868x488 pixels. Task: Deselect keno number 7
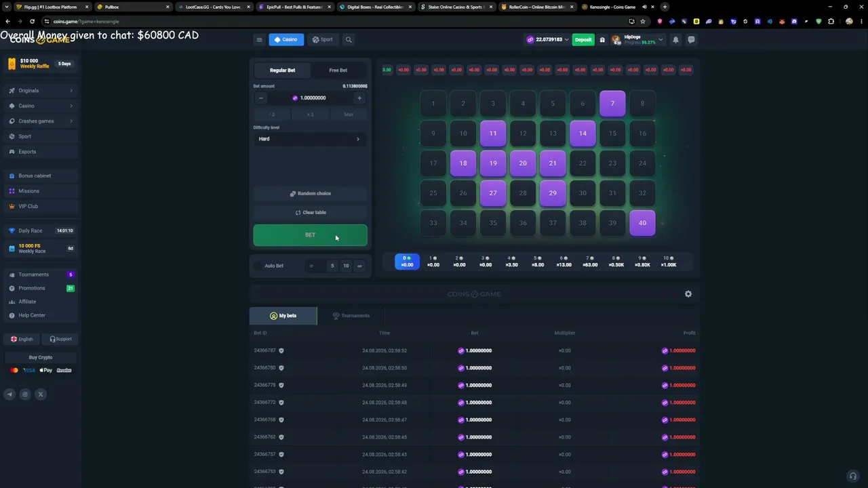612,104
